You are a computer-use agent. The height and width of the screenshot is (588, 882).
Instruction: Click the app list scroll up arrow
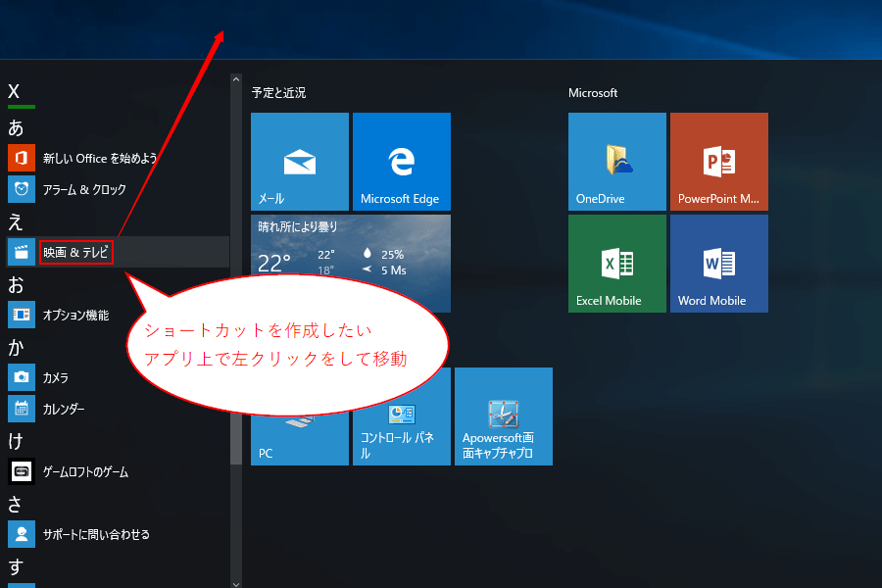point(236,80)
